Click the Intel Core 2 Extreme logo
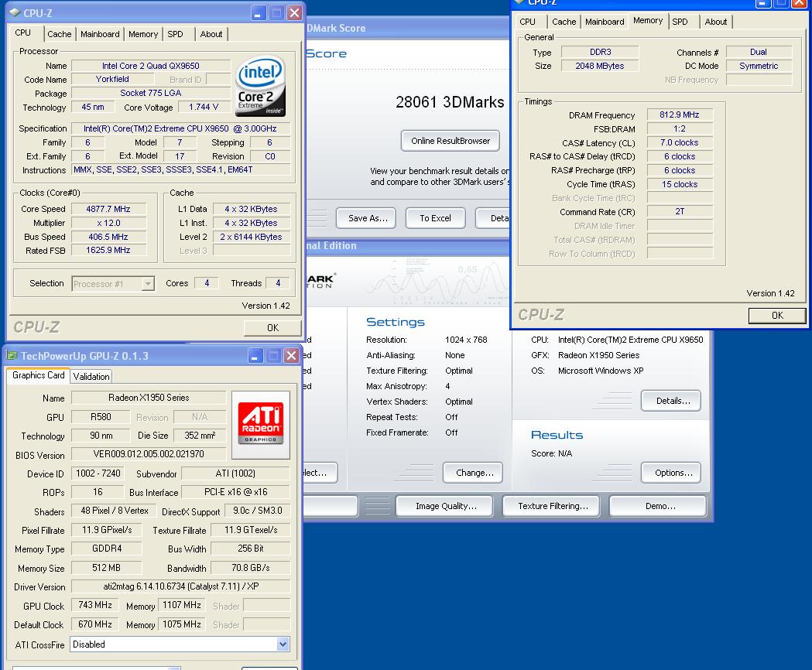 tap(261, 86)
